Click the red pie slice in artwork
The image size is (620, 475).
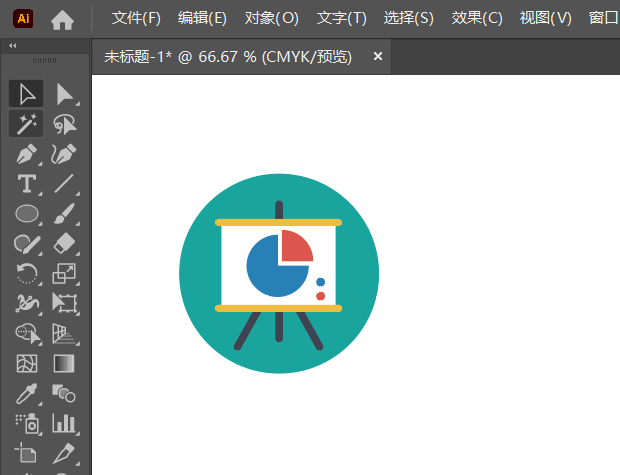[296, 246]
